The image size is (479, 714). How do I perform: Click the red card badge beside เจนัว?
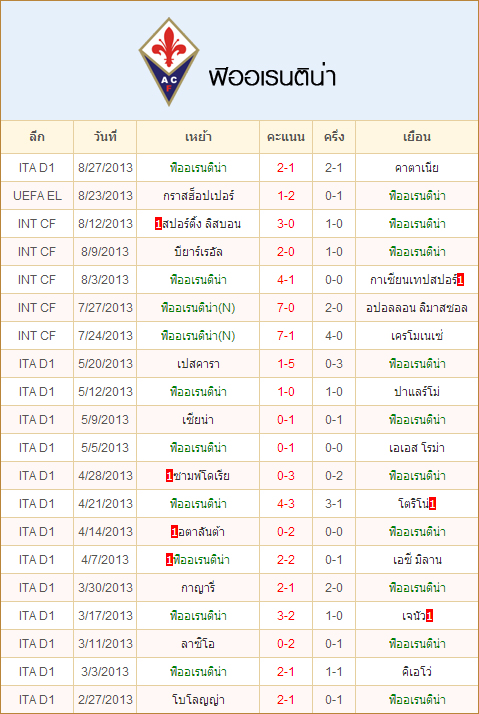(x=429, y=616)
